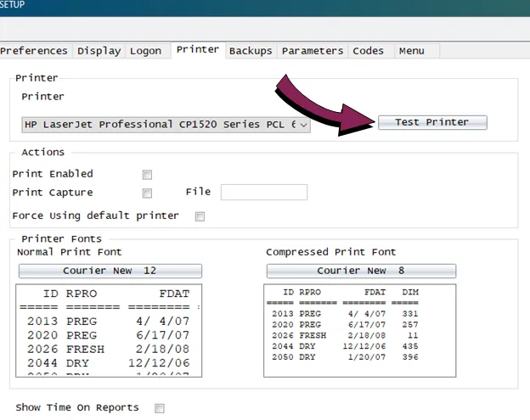
Task: Change the Courier New 8 compressed font
Action: coord(361,271)
